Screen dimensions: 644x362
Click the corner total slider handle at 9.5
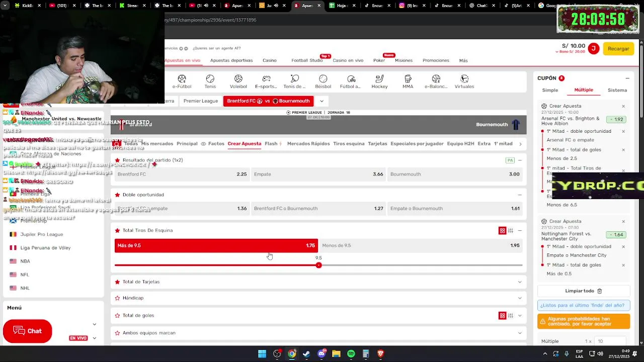pos(318,265)
